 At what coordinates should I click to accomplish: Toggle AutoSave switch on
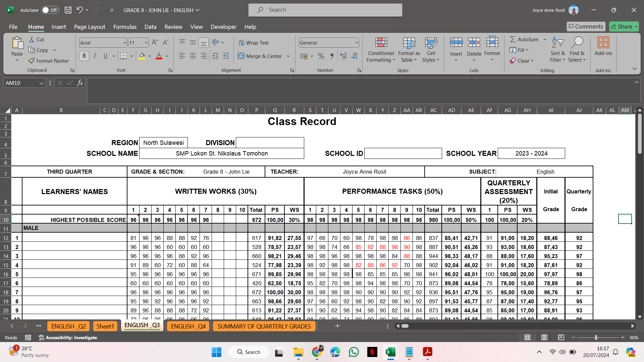50,10
